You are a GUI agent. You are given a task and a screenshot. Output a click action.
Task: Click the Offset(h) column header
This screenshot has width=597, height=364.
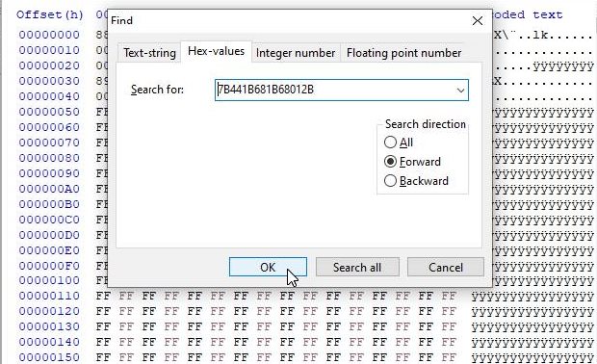50,14
